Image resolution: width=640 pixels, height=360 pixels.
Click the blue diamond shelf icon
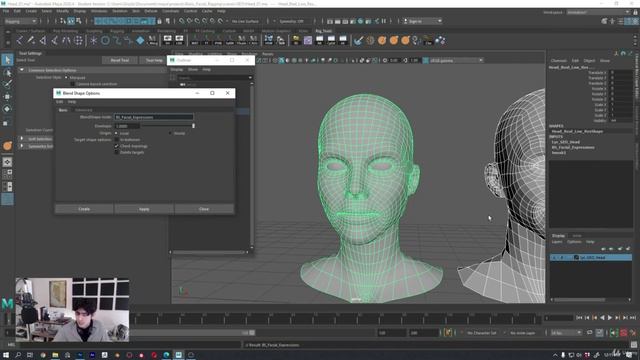(x=140, y=40)
